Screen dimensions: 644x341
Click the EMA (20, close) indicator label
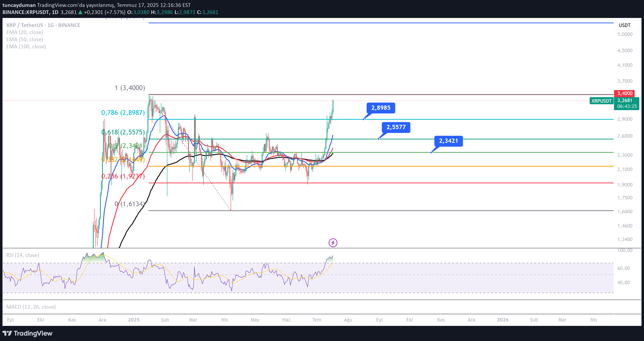25,32
